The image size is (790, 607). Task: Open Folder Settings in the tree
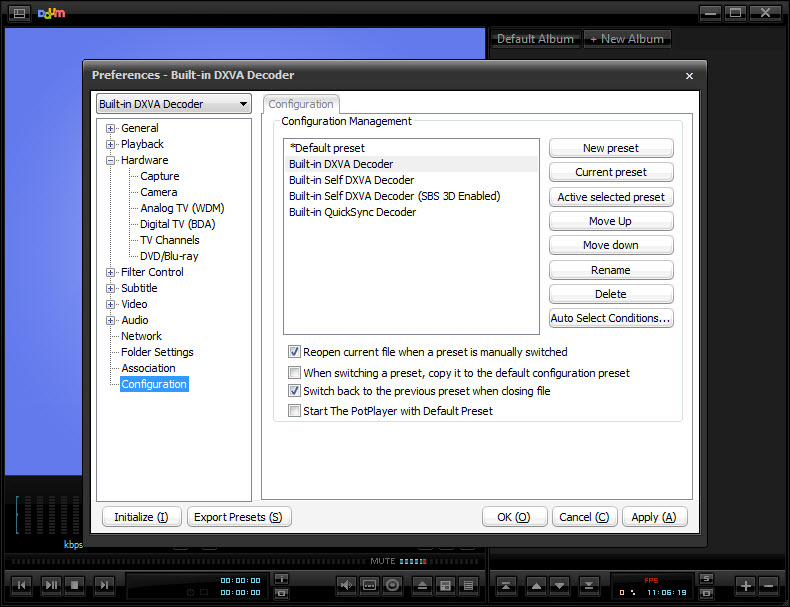pos(157,352)
